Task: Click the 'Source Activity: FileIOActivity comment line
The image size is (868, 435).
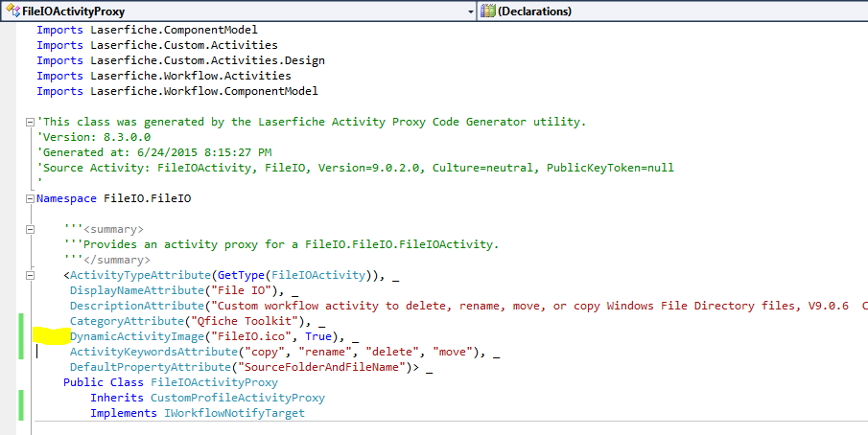Action: (356, 168)
